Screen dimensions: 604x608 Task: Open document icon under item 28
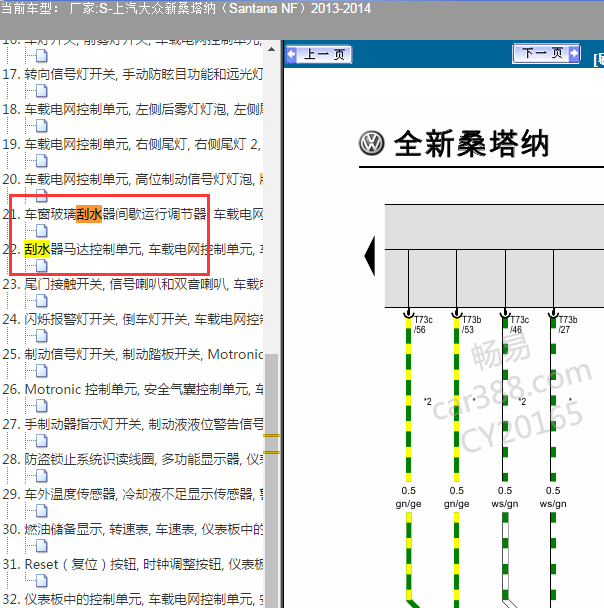[41, 476]
